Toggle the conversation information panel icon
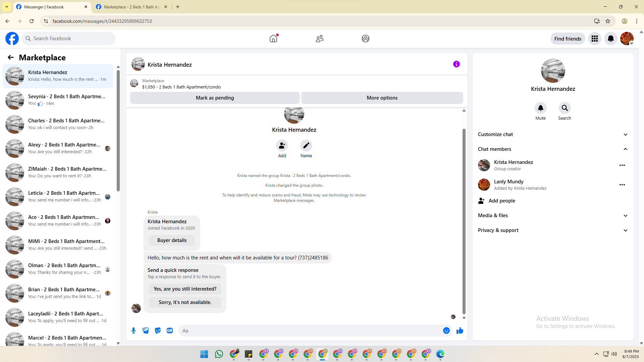 [457, 64]
